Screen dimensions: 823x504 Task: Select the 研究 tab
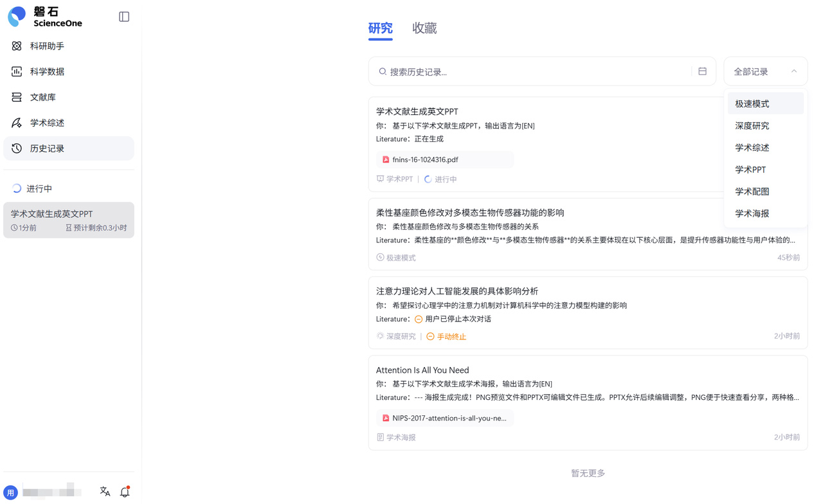380,28
